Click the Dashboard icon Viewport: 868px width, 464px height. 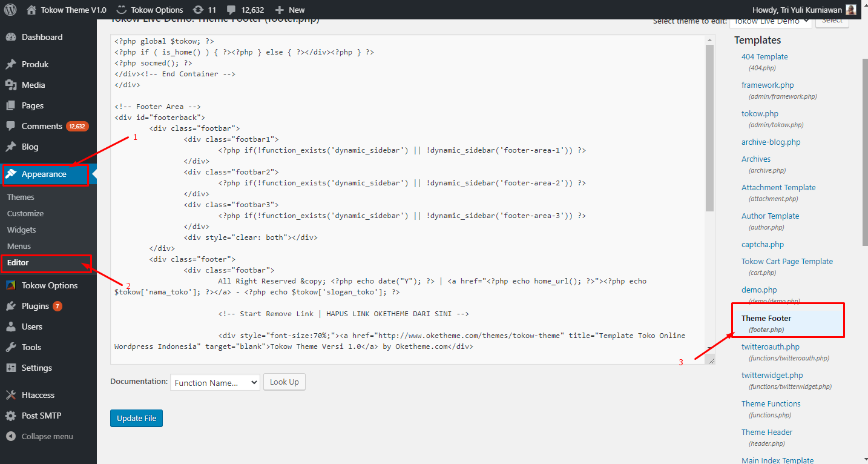13,37
